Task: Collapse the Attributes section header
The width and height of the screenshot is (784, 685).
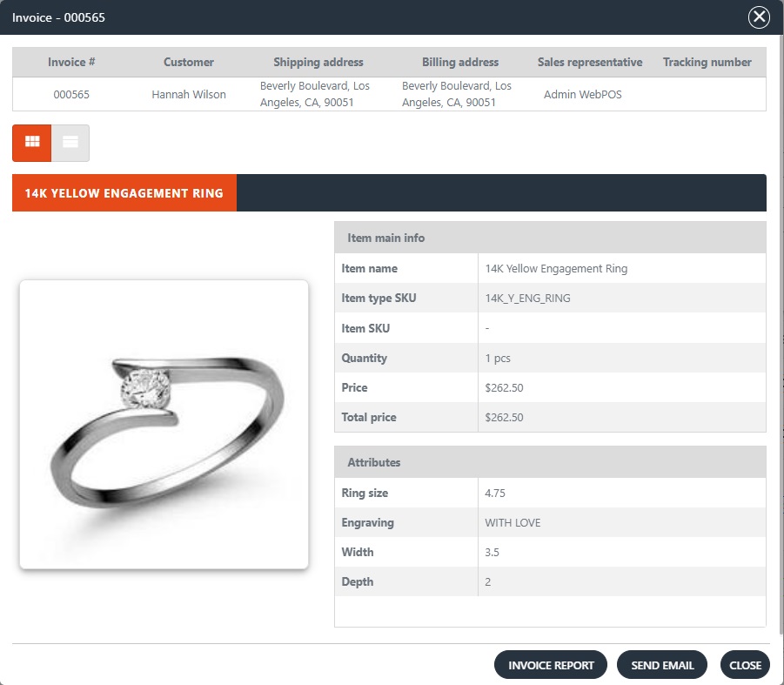Action: coord(550,462)
